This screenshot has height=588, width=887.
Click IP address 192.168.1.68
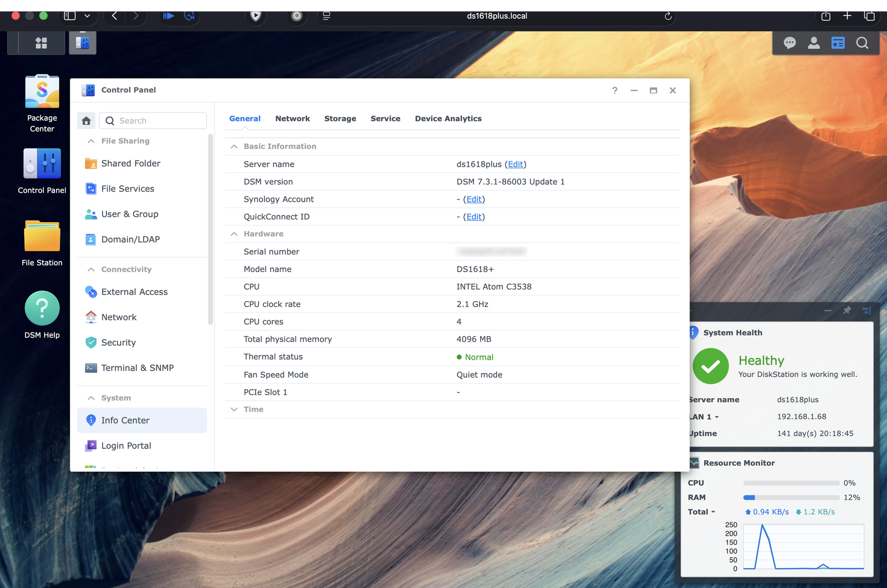[802, 417]
